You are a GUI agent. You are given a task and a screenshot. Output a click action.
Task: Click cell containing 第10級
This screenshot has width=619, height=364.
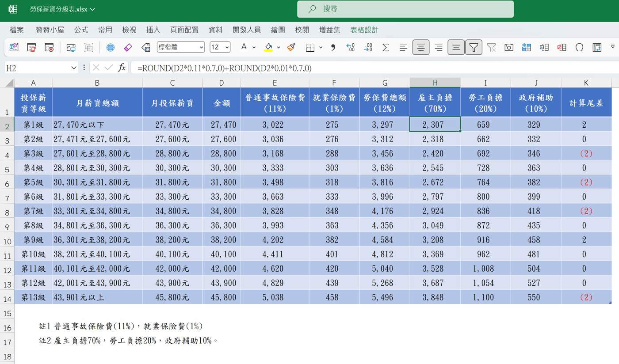click(x=33, y=254)
